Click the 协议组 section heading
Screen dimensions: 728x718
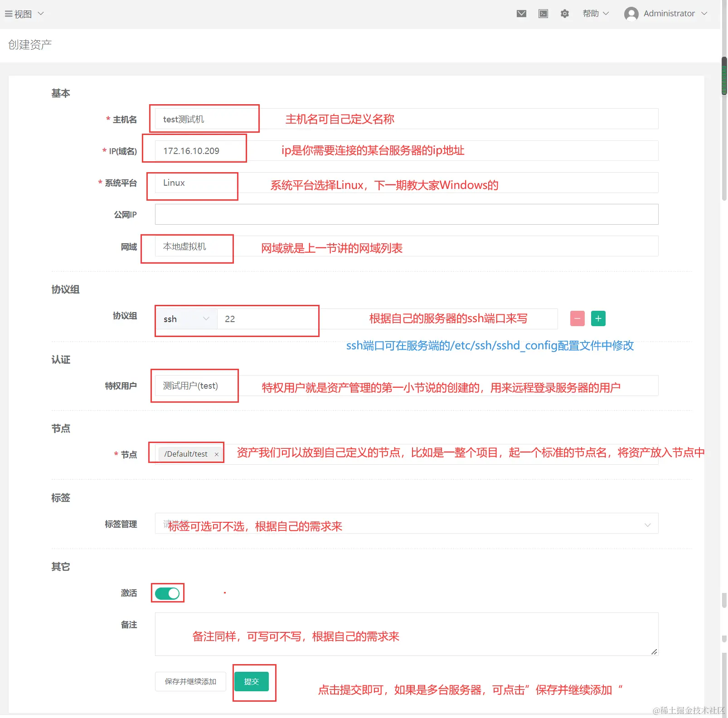(65, 289)
